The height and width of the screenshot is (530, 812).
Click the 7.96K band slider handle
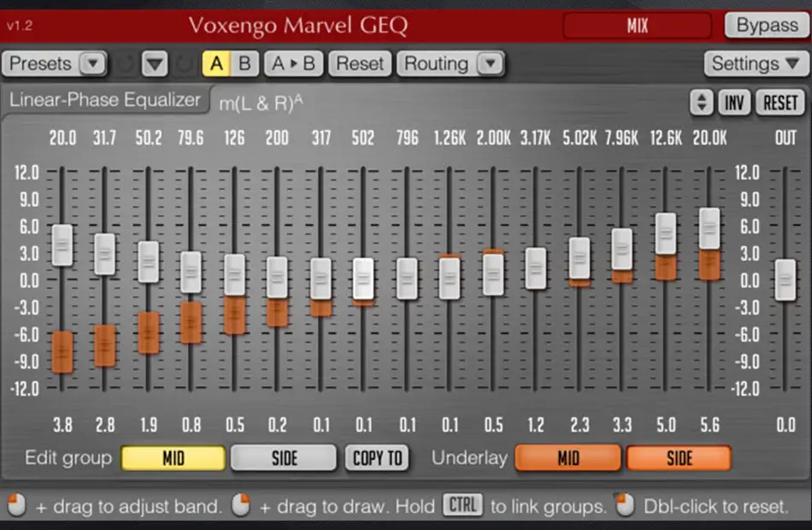pyautogui.click(x=622, y=250)
